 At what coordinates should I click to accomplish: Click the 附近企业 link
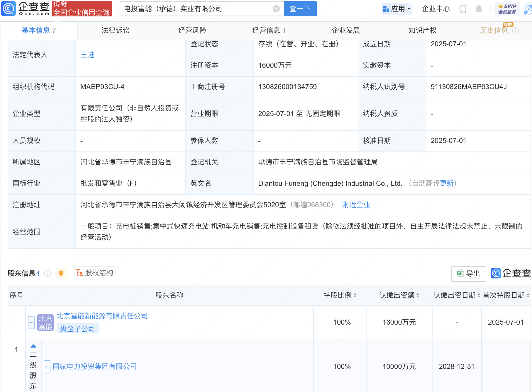tap(356, 205)
